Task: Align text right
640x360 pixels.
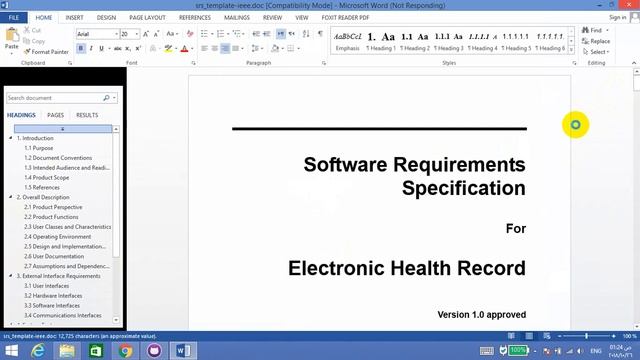Action: (225, 49)
